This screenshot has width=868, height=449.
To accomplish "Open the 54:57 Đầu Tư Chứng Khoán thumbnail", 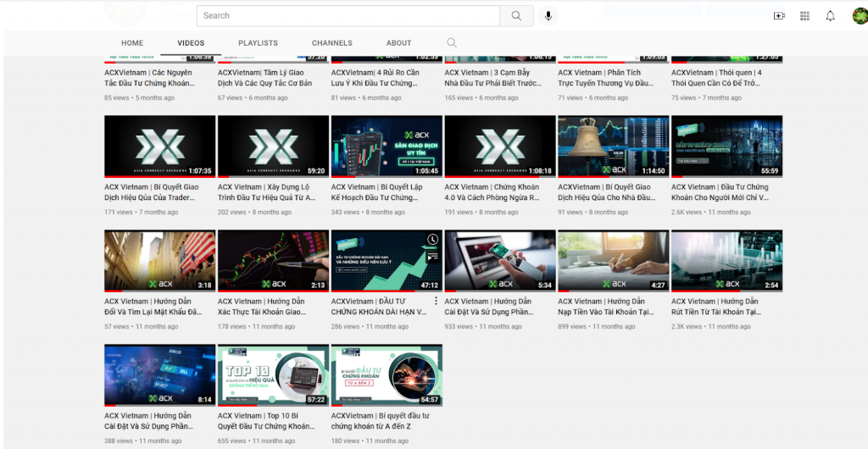I will click(x=387, y=375).
